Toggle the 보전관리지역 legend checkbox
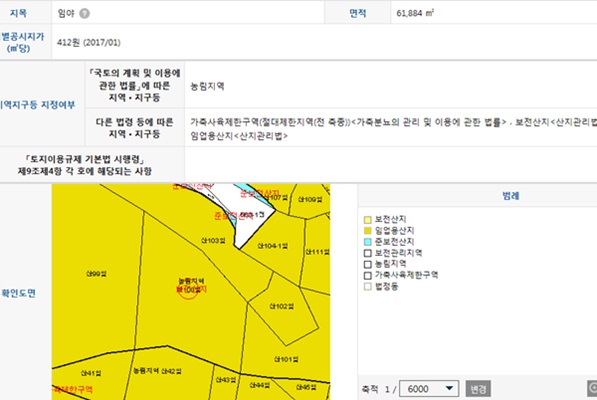Screen dimensions: 597x400 tap(367, 253)
